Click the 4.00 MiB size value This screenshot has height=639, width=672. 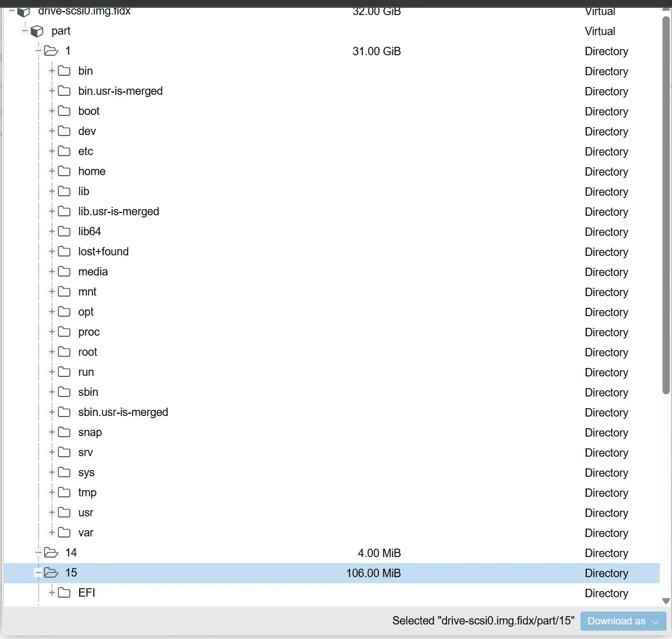379,553
